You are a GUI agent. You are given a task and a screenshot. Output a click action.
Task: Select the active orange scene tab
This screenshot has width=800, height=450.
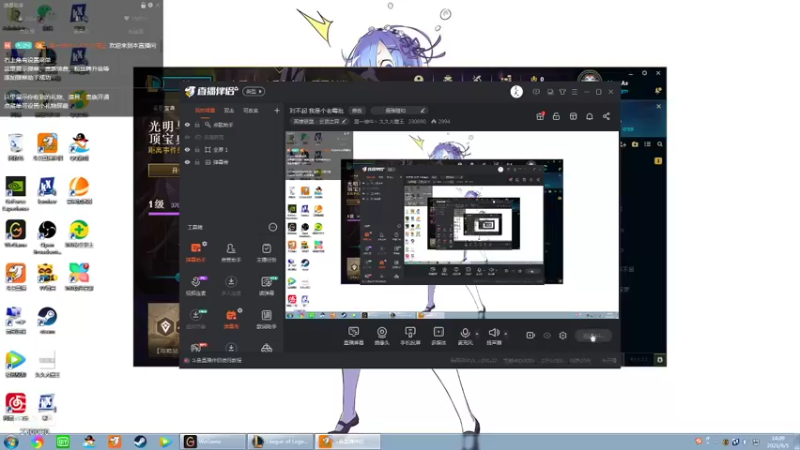click(x=205, y=111)
